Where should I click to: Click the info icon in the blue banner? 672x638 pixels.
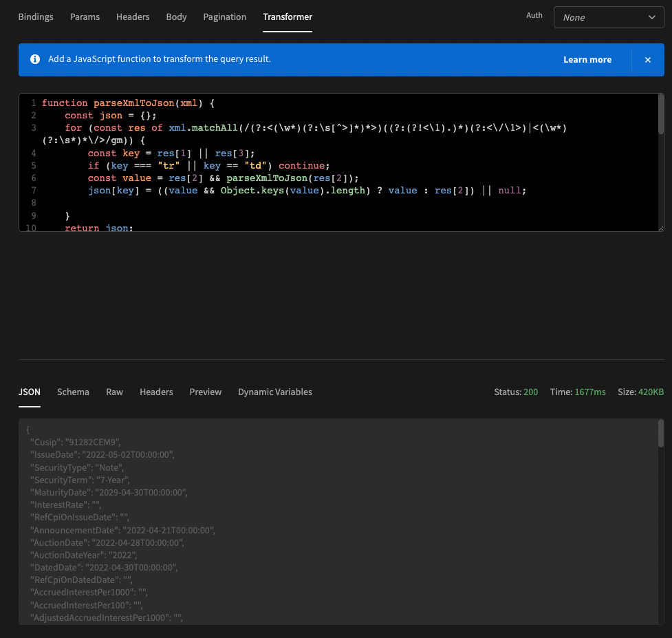coord(35,59)
